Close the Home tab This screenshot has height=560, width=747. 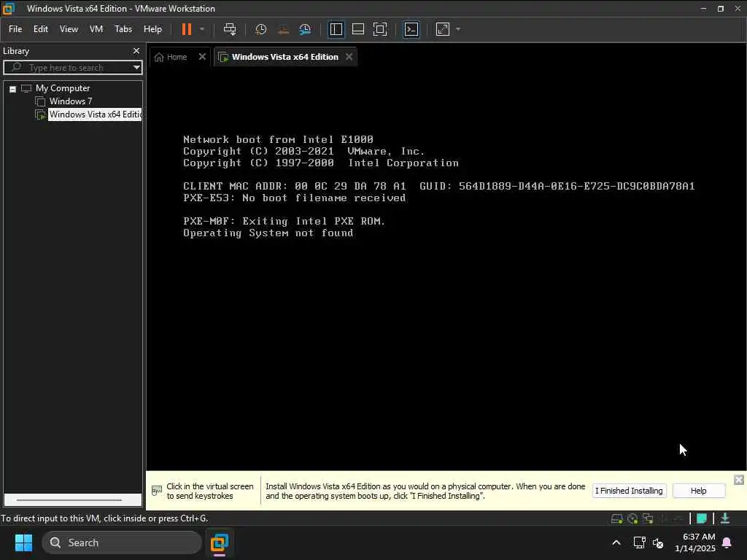(202, 57)
